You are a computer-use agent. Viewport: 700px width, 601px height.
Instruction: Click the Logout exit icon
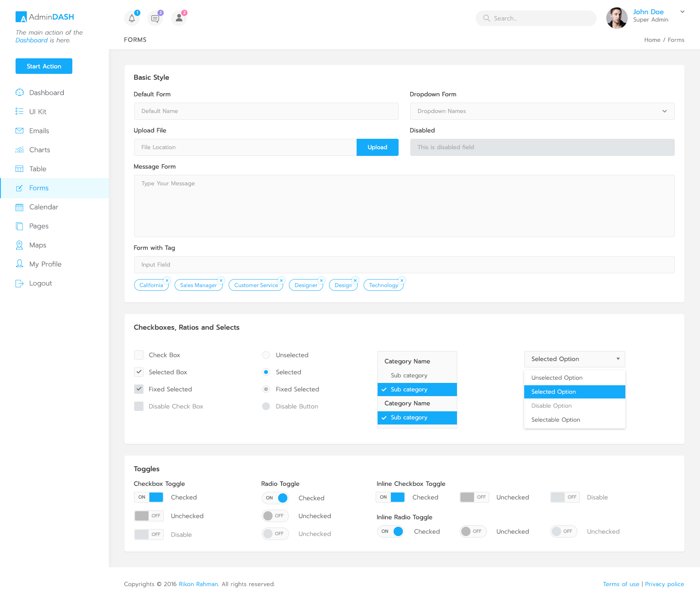coord(19,283)
